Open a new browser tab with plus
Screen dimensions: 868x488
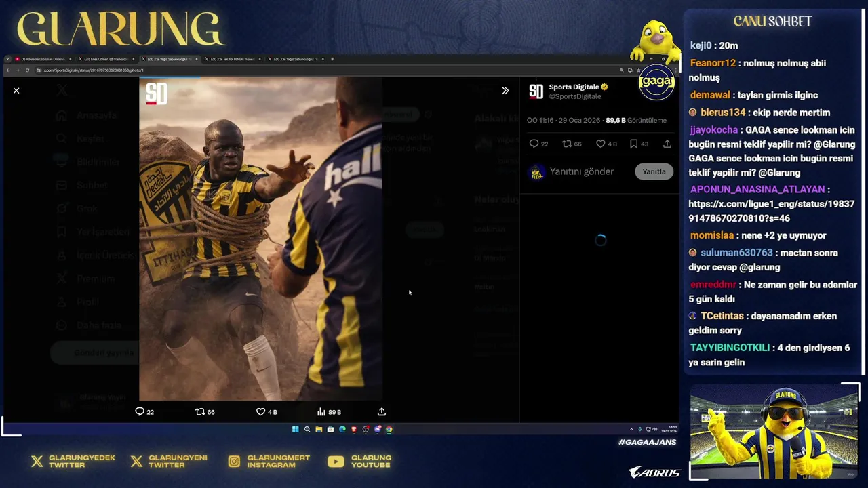coord(332,59)
